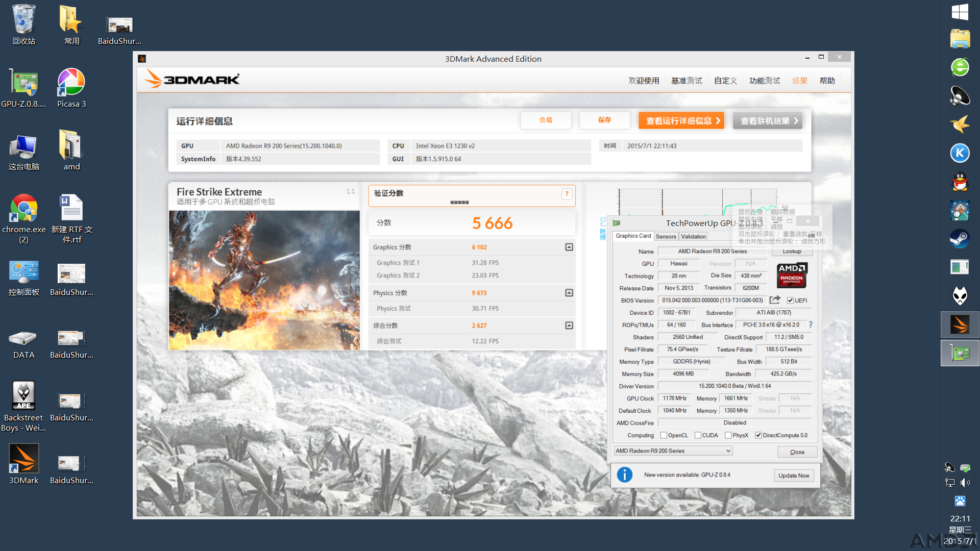Click Update Now for GPU-Z

point(794,475)
